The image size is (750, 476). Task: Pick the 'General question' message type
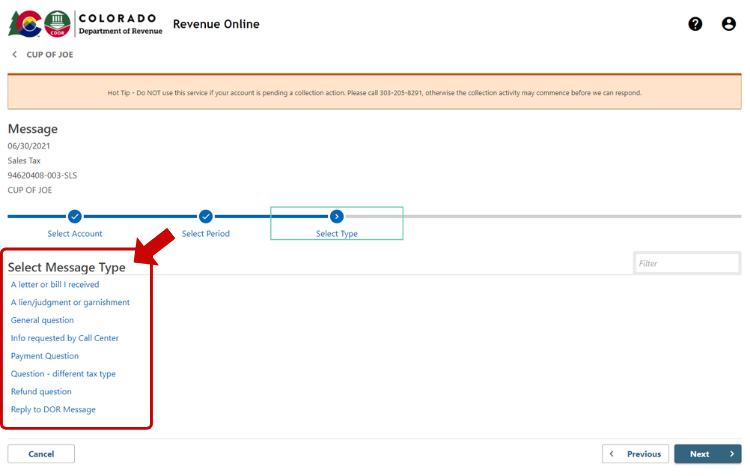click(x=42, y=320)
